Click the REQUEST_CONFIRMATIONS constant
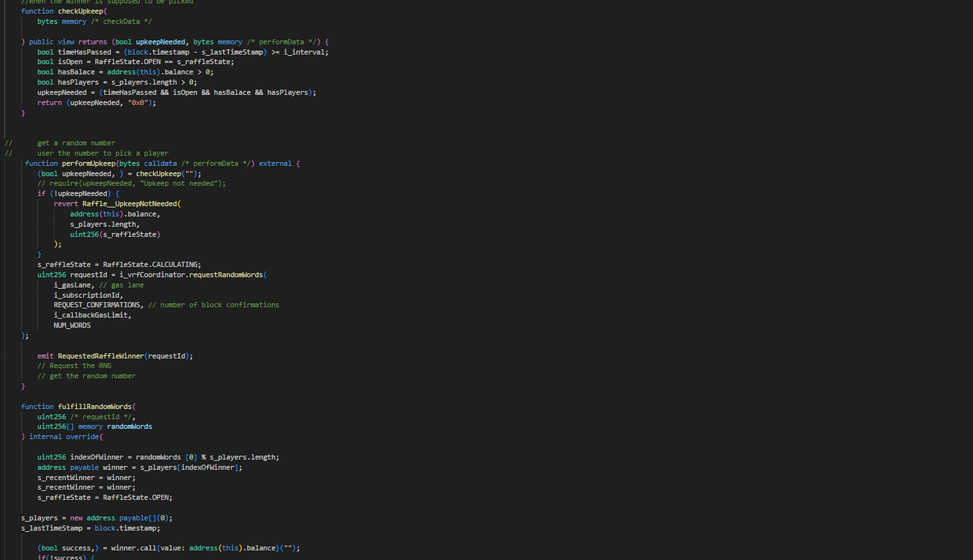The image size is (973, 560). pos(97,305)
